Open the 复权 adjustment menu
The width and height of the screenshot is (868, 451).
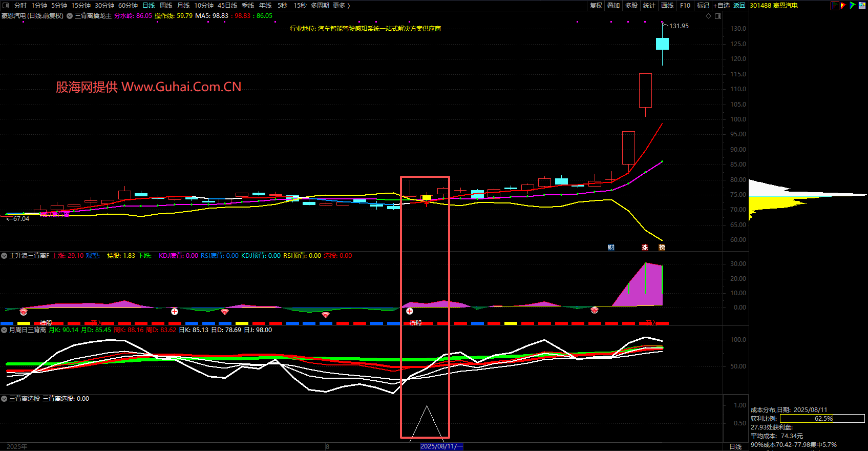click(596, 6)
